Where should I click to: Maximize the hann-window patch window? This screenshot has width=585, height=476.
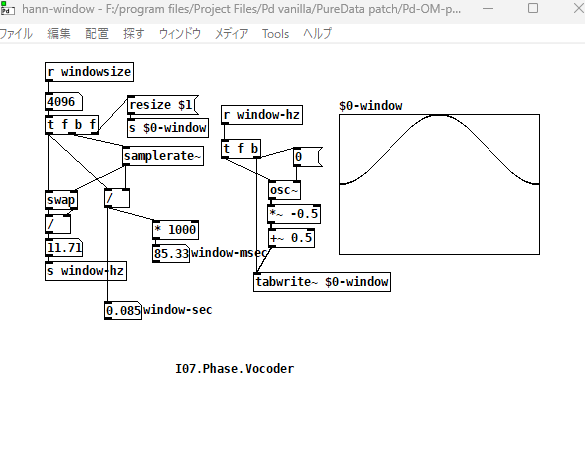(x=533, y=9)
